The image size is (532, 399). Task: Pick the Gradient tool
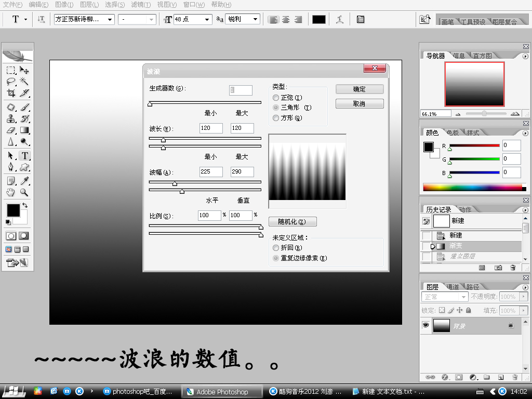24,130
